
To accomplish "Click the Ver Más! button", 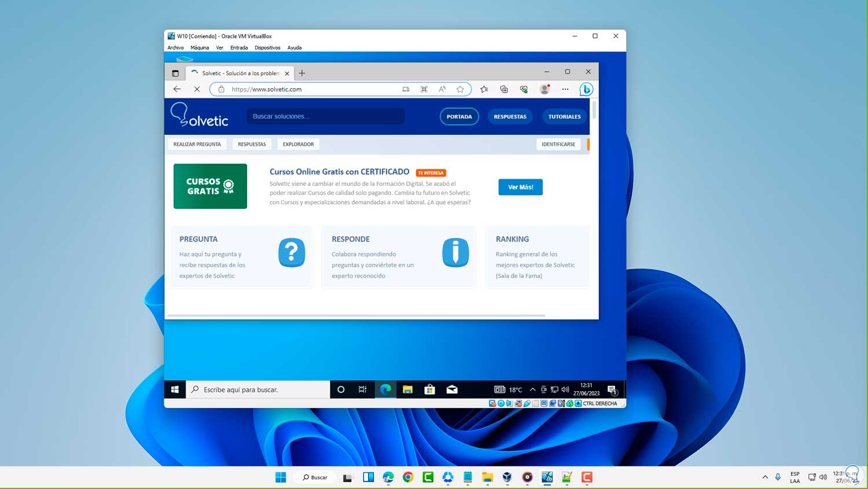I will (x=521, y=187).
